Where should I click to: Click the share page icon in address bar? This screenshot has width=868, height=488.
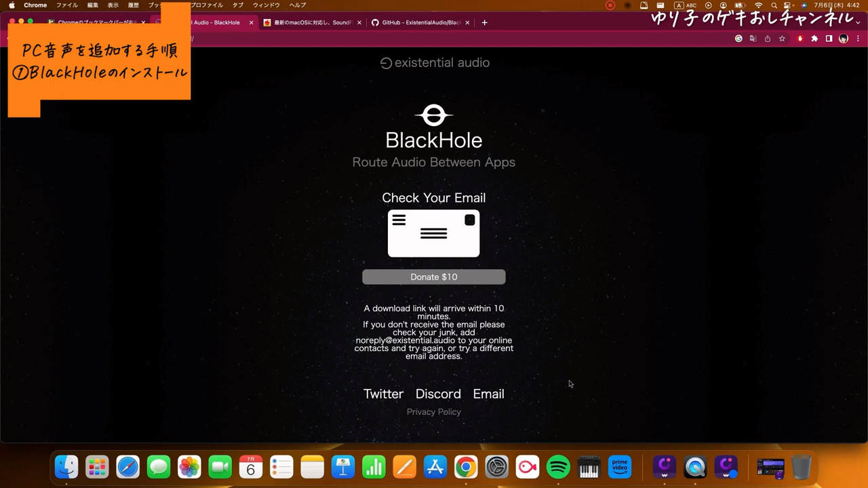(x=768, y=39)
